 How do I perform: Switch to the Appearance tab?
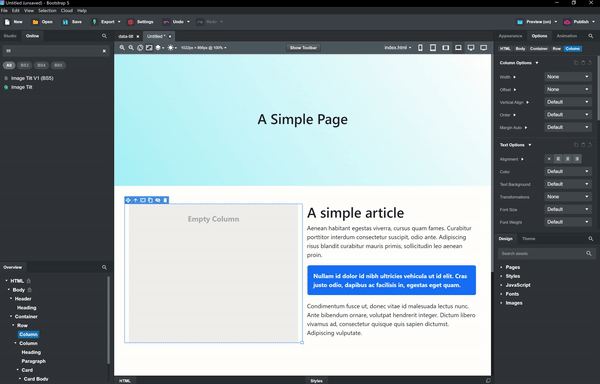pyautogui.click(x=510, y=36)
